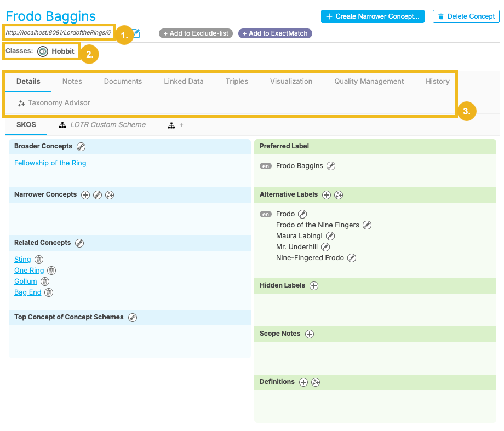Add a new hidden label
Image resolution: width=504 pixels, height=431 pixels.
pyautogui.click(x=314, y=286)
